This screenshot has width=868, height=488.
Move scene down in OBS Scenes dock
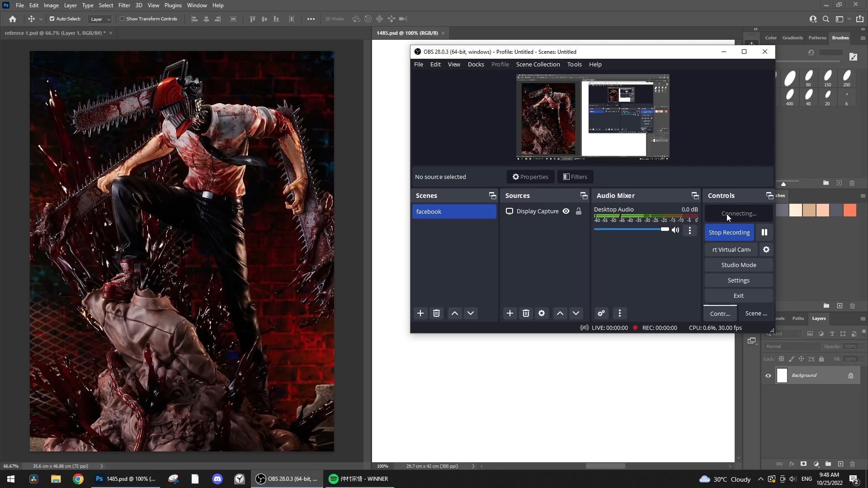tap(471, 313)
